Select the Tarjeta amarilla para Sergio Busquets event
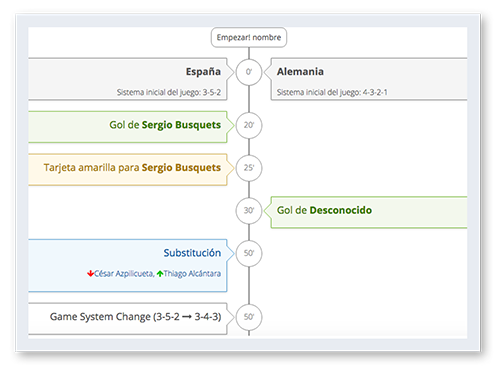The image size is (500, 373). coord(128,169)
